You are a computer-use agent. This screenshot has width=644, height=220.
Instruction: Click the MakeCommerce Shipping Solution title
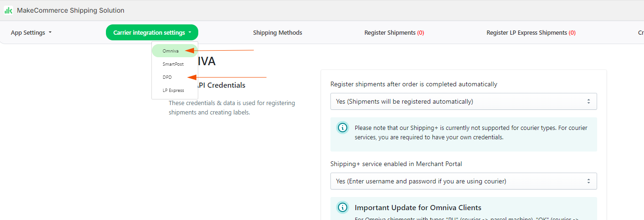(x=71, y=10)
